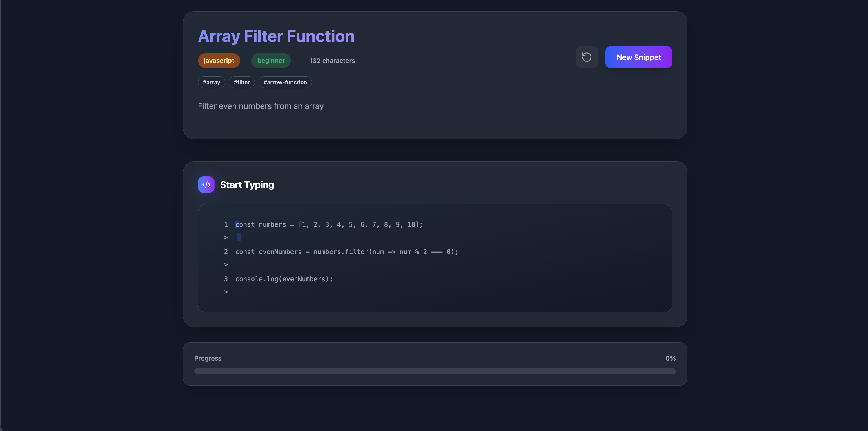Load a new snippet with New Snippet button

[x=638, y=57]
